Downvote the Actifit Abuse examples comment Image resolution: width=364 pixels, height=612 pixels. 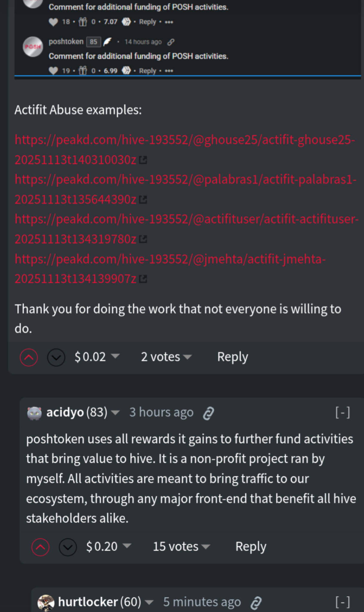tap(56, 357)
